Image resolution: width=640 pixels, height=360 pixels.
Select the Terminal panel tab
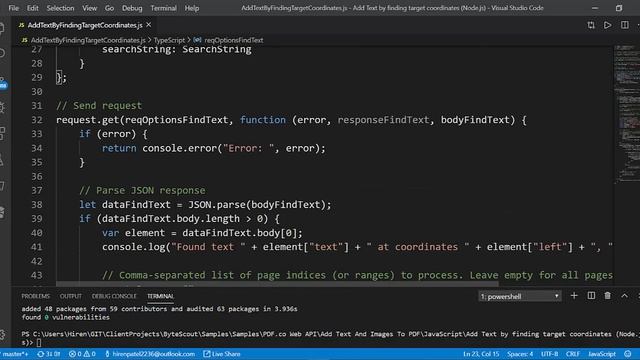(x=160, y=296)
